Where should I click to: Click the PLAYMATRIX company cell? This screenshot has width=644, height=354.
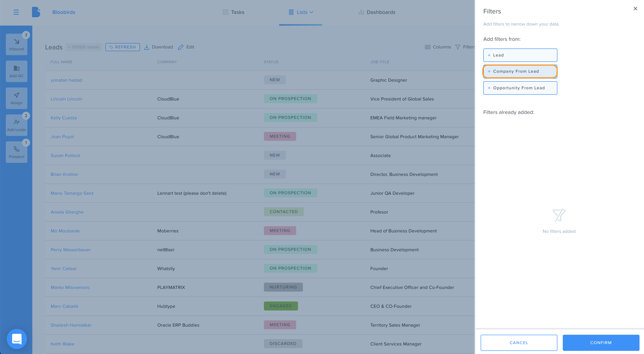171,287
